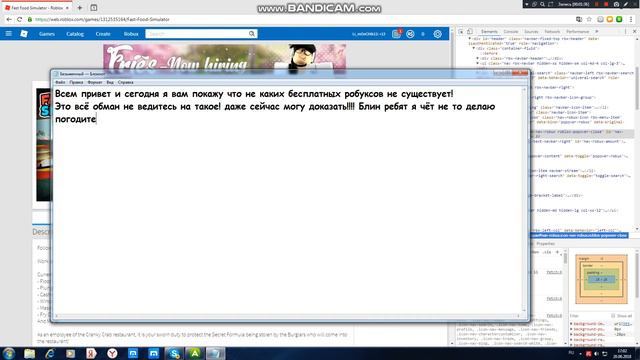Switch to DevTools Elements tab
This screenshot has width=640, height=360.
489,31
